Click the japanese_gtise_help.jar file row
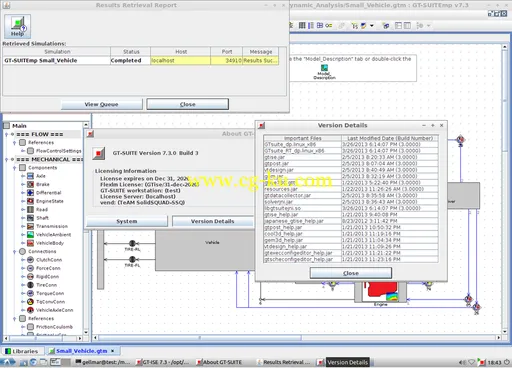 351,221
